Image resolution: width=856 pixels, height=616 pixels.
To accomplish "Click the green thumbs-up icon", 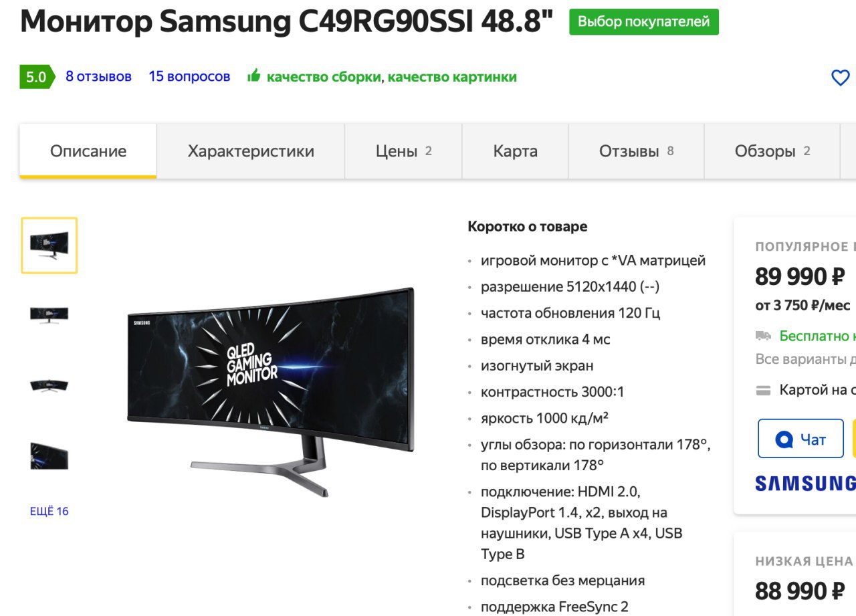I will click(x=253, y=76).
